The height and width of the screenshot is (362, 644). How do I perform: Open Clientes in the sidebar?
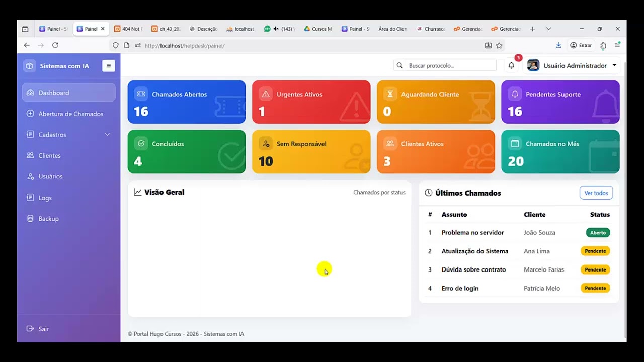point(69,156)
